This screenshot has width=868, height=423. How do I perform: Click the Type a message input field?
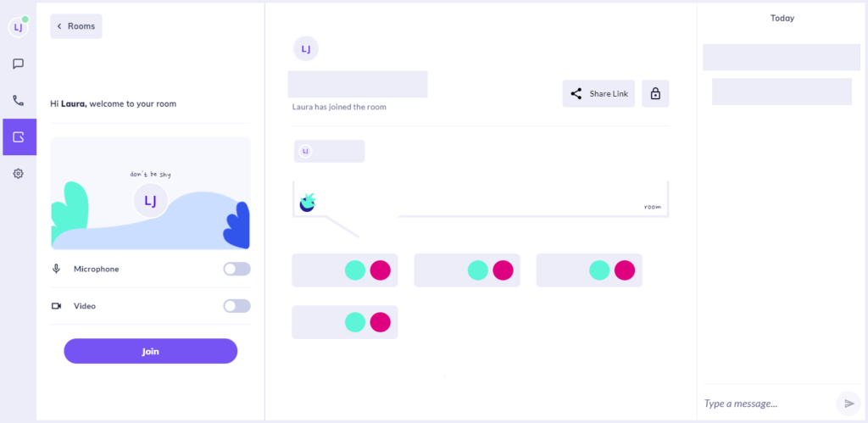(x=768, y=404)
